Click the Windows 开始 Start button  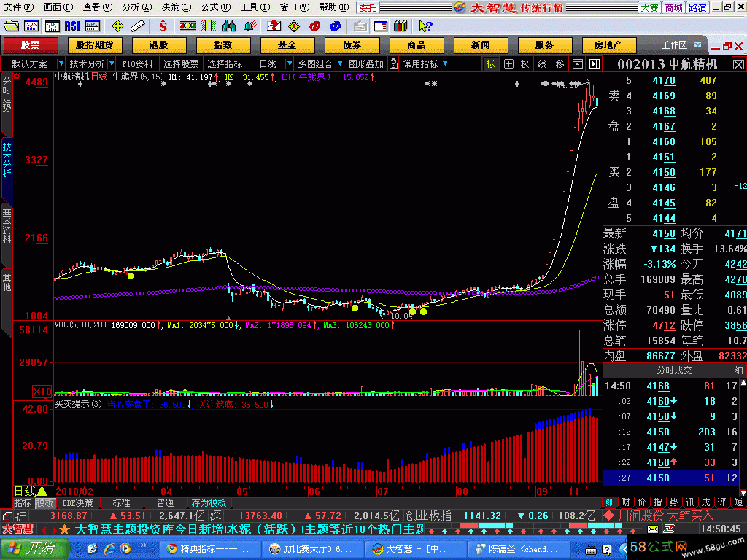[x=34, y=548]
